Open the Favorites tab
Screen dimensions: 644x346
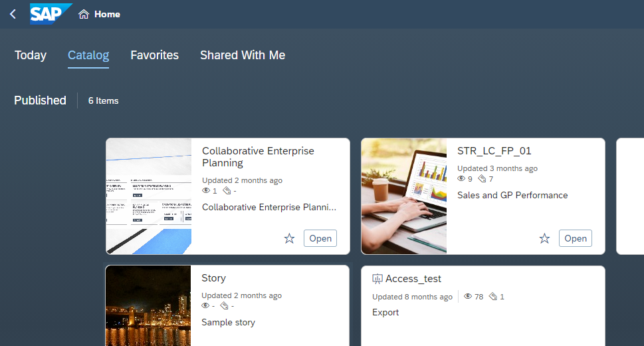coord(154,55)
